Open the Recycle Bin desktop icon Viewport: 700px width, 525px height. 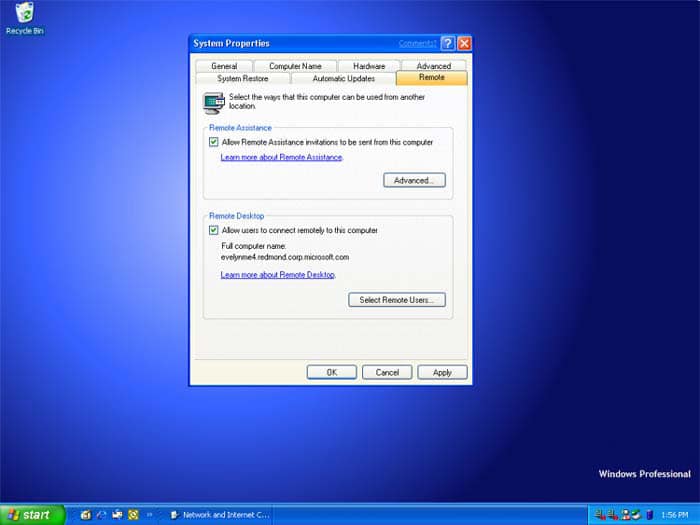[x=25, y=19]
